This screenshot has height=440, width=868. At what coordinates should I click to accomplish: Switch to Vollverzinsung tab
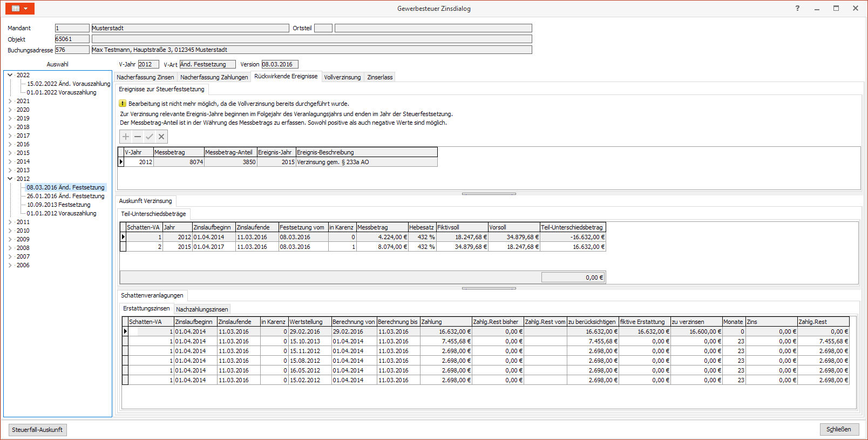point(342,77)
